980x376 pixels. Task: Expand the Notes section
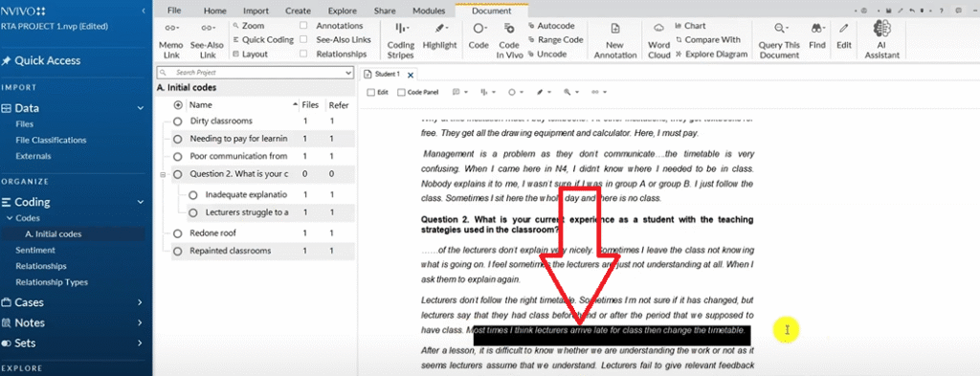click(141, 323)
